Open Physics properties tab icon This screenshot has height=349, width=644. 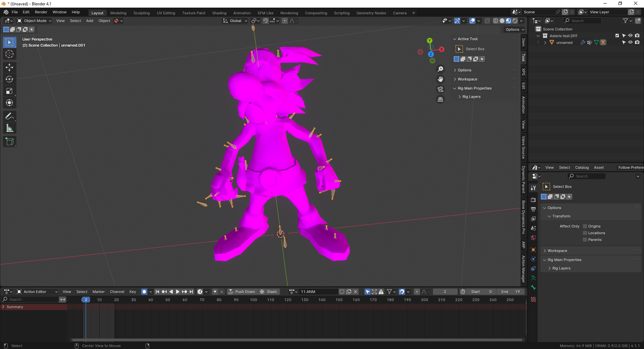pos(533,259)
